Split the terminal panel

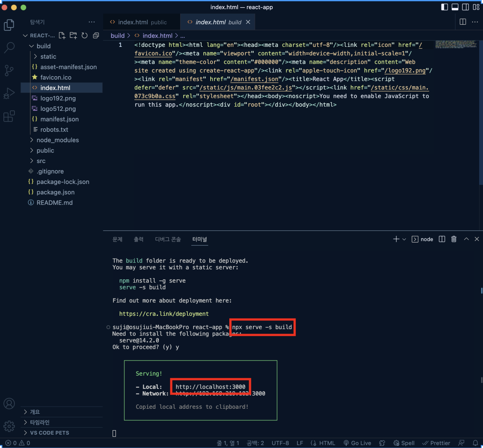(x=442, y=239)
